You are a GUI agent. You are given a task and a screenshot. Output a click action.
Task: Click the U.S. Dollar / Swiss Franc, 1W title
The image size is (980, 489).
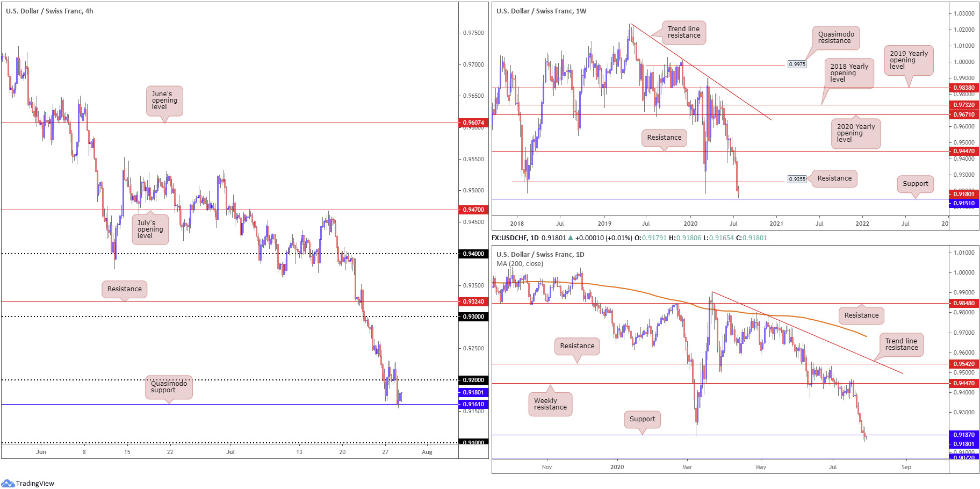click(541, 11)
